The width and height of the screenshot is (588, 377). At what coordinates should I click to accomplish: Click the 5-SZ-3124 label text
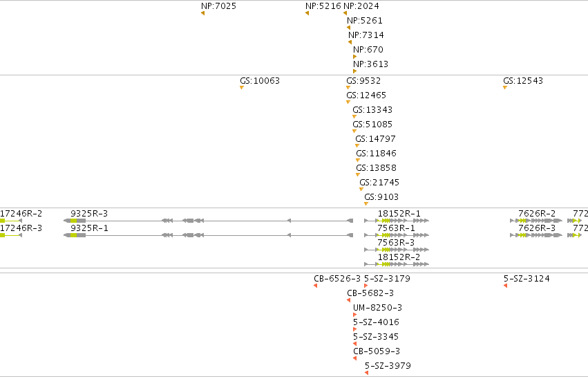click(527, 279)
